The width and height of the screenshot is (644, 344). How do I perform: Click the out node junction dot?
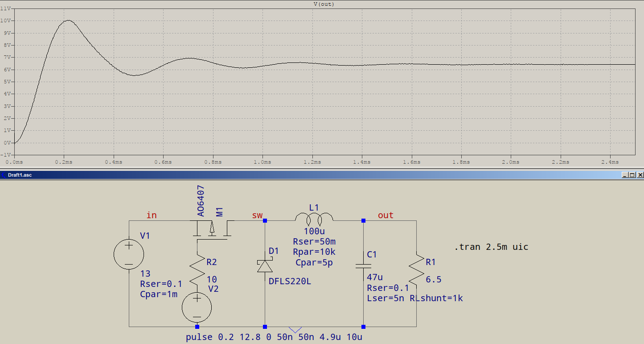click(x=363, y=220)
